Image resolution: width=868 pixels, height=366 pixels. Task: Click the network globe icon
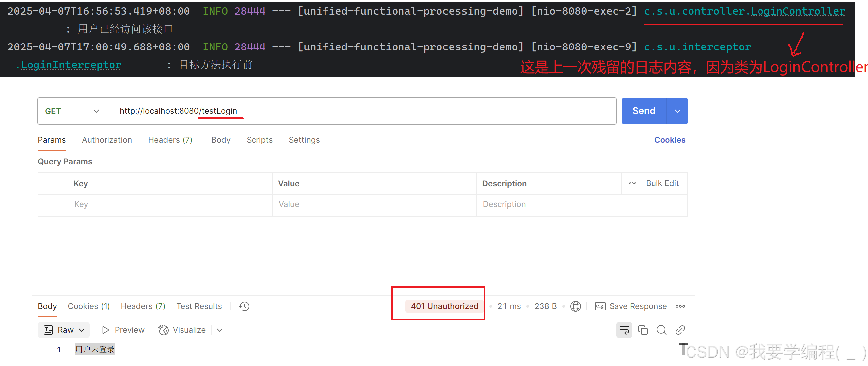(x=575, y=306)
